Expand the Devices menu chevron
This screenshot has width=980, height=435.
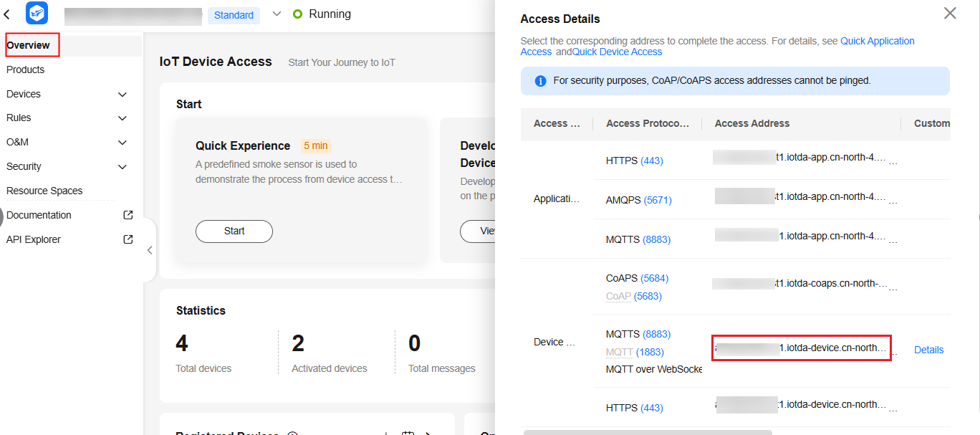click(x=123, y=94)
